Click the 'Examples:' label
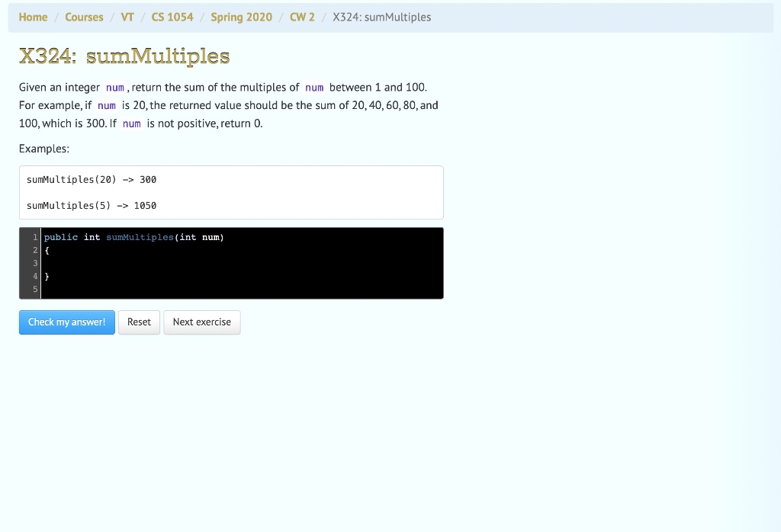781x532 pixels. [44, 149]
